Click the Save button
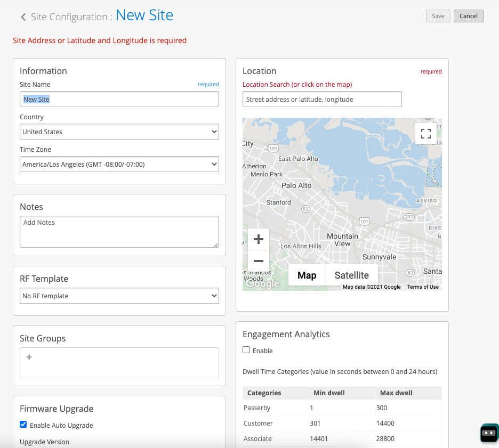The width and height of the screenshot is (499, 448). [x=438, y=16]
